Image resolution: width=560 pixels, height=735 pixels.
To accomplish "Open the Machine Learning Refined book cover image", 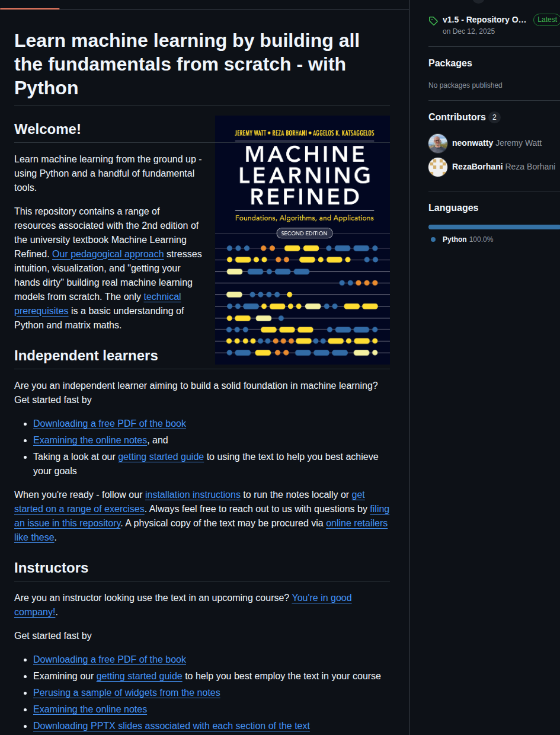I will point(302,240).
